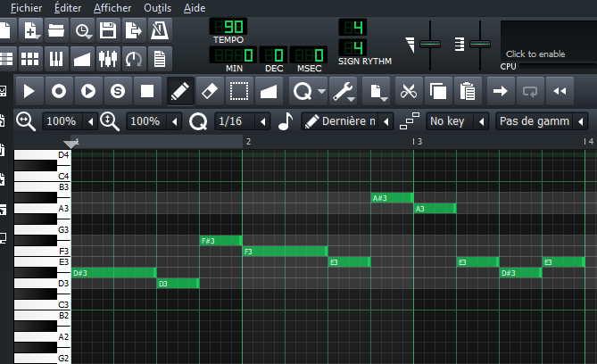Open the No key dropdown

pos(458,121)
